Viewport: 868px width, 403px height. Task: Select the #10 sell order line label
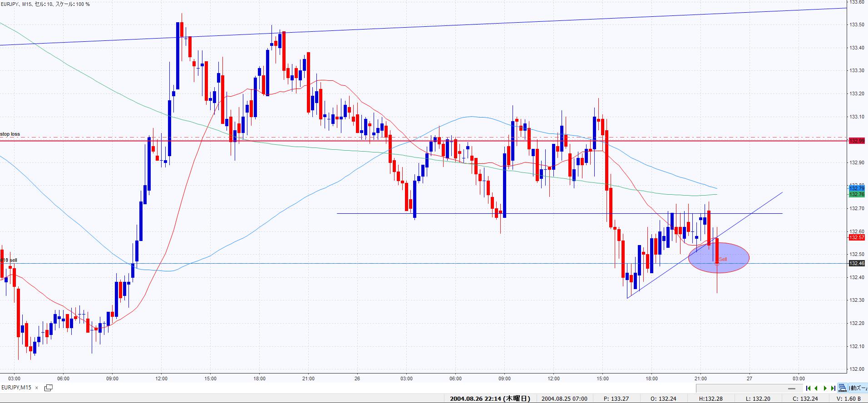9,260
